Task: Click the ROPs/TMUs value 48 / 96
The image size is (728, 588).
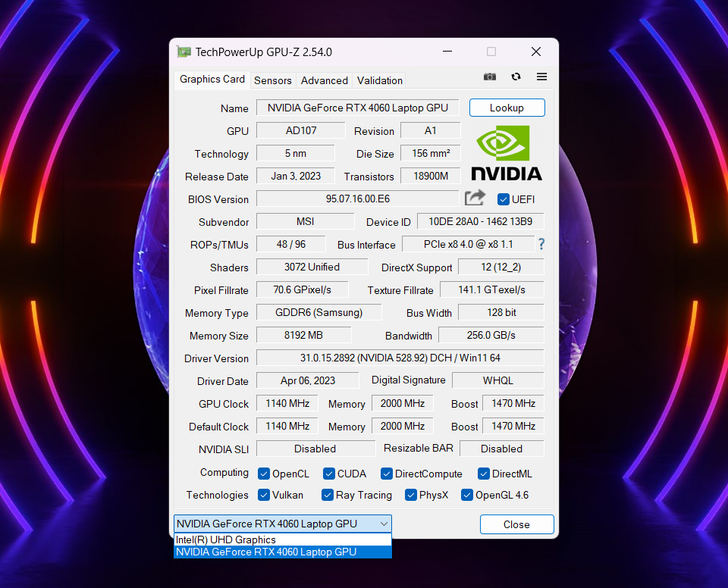Action: tap(291, 244)
